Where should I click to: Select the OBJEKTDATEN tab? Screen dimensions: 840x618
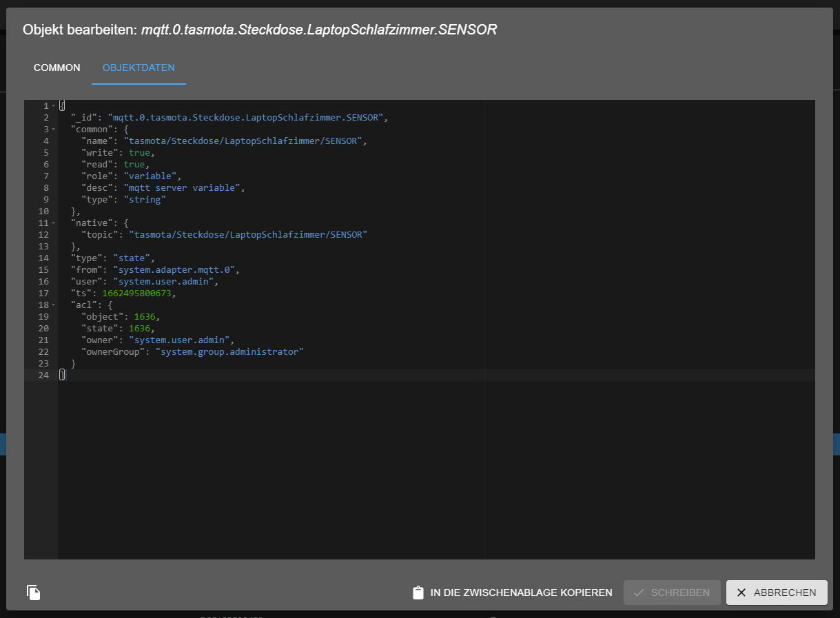(139, 68)
